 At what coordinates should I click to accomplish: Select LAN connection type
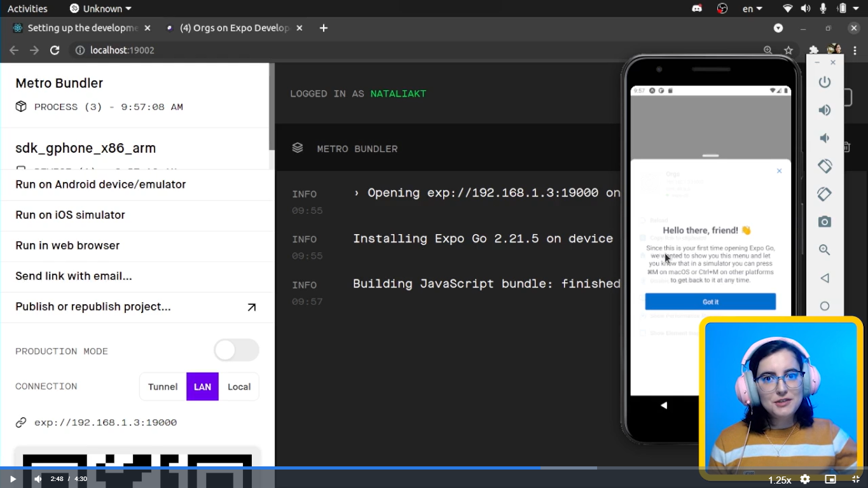202,387
